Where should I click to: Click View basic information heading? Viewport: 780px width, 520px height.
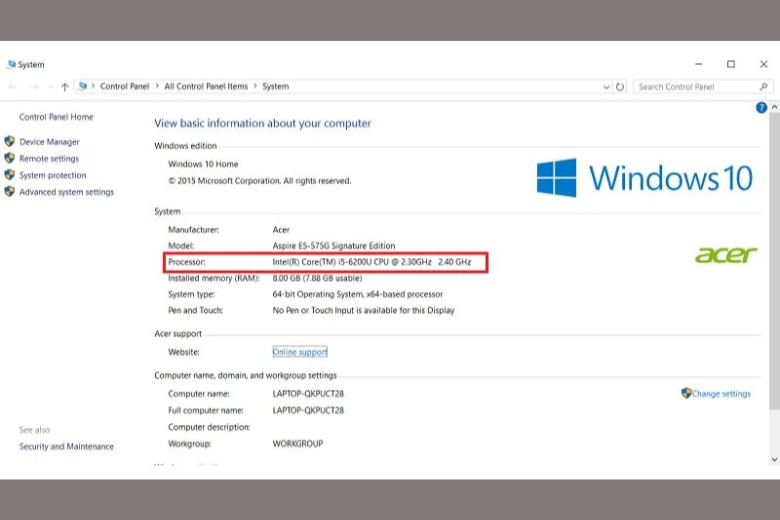point(263,123)
